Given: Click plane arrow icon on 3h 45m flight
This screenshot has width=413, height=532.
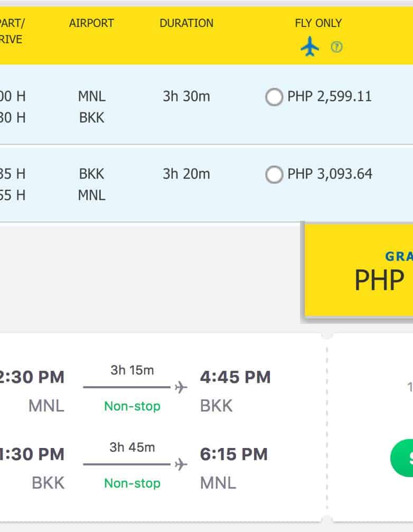Looking at the screenshot, I should pos(181,464).
